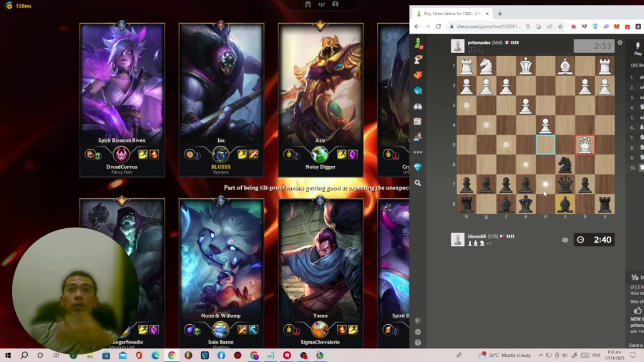Select the Azir champion card

pos(320,100)
